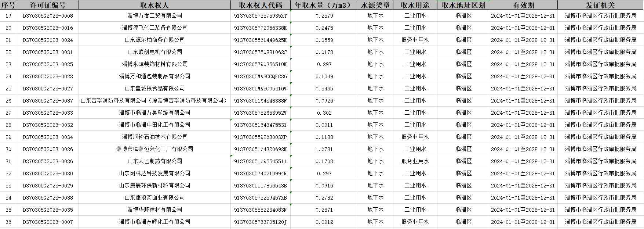
Task: Click the 有效期 column header
Action: (x=523, y=5)
